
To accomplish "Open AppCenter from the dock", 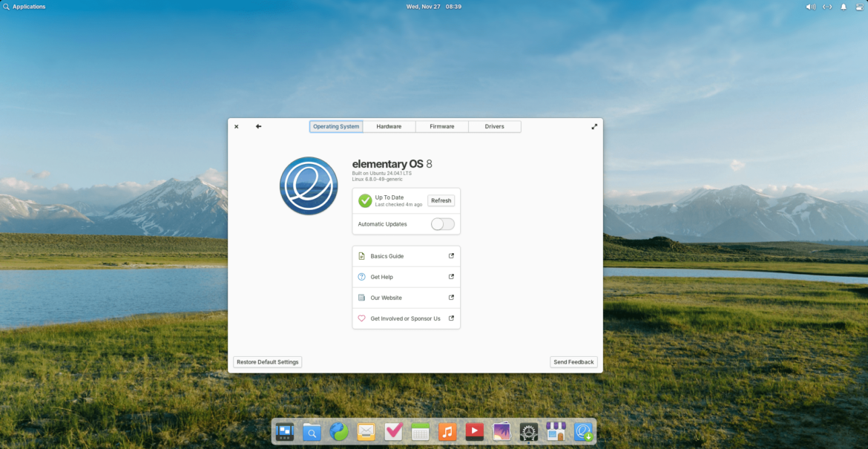I will (555, 431).
